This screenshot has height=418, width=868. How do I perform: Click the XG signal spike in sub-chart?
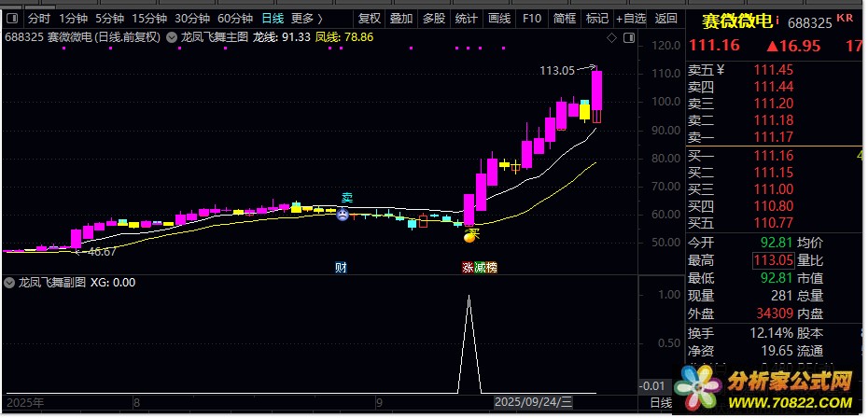tap(469, 343)
